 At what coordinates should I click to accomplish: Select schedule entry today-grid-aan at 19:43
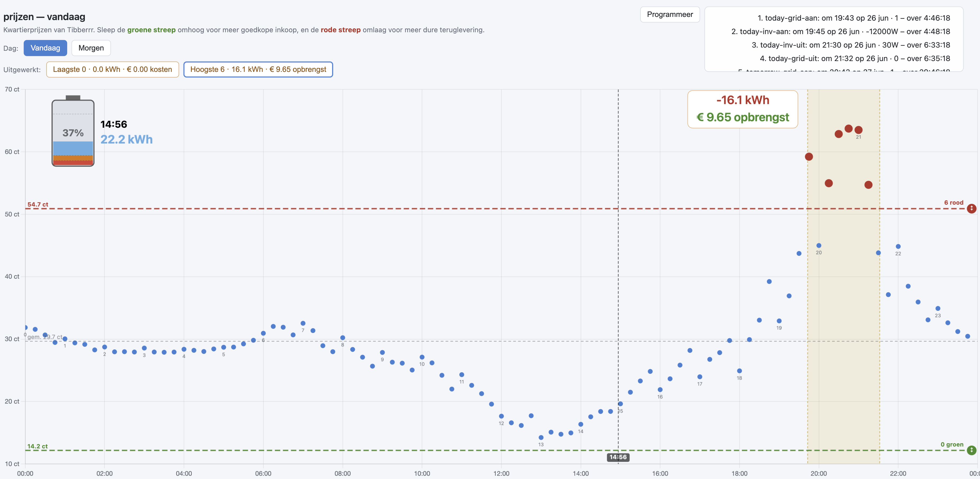(x=853, y=18)
